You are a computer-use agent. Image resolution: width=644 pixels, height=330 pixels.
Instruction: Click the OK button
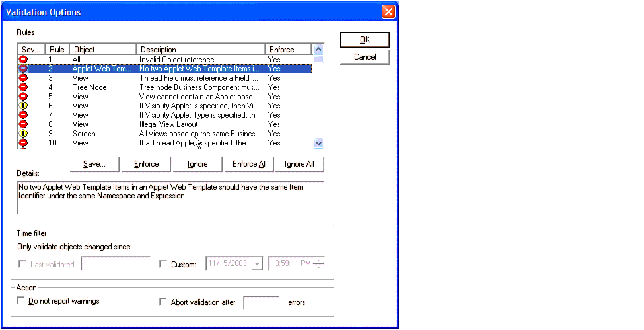[365, 40]
